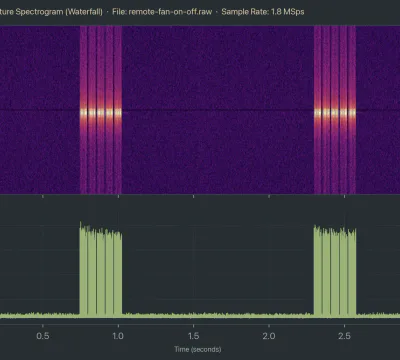Click the 2.0 second time axis label
Image resolution: width=400 pixels, height=360 pixels.
pyautogui.click(x=269, y=335)
